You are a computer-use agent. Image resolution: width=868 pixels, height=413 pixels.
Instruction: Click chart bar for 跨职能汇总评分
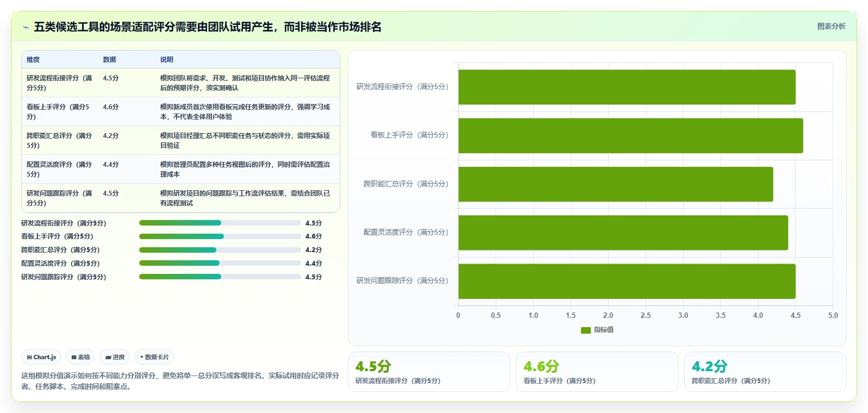[x=615, y=184]
